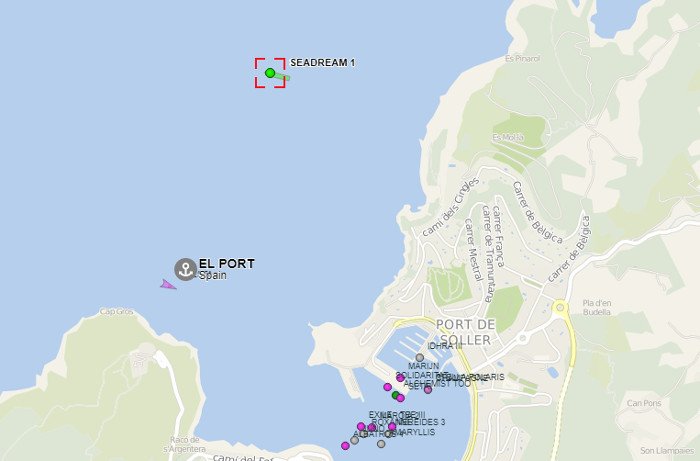
Task: Click the yellow roundabout near Pla d'en Budella
Action: point(560,307)
